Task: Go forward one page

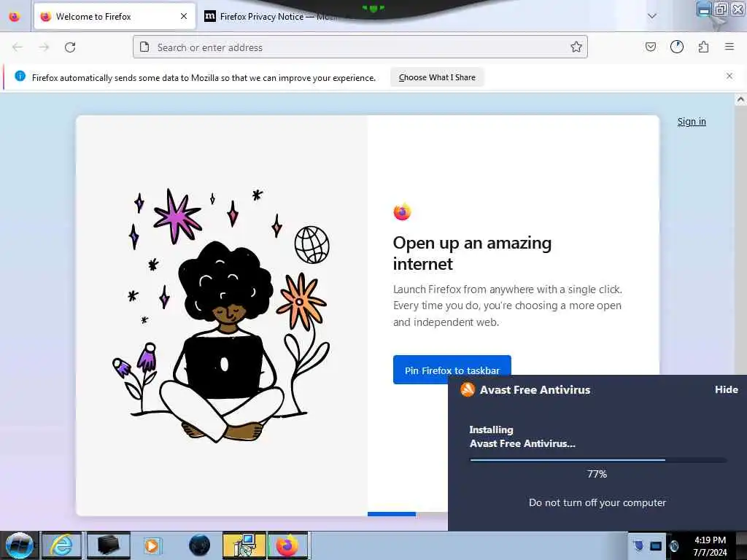Action: tap(44, 47)
